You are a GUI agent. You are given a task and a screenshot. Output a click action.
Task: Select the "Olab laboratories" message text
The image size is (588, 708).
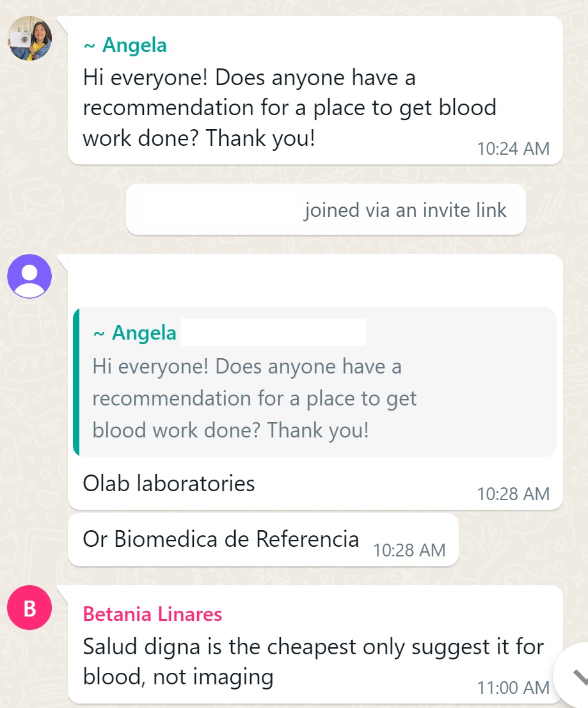[169, 484]
